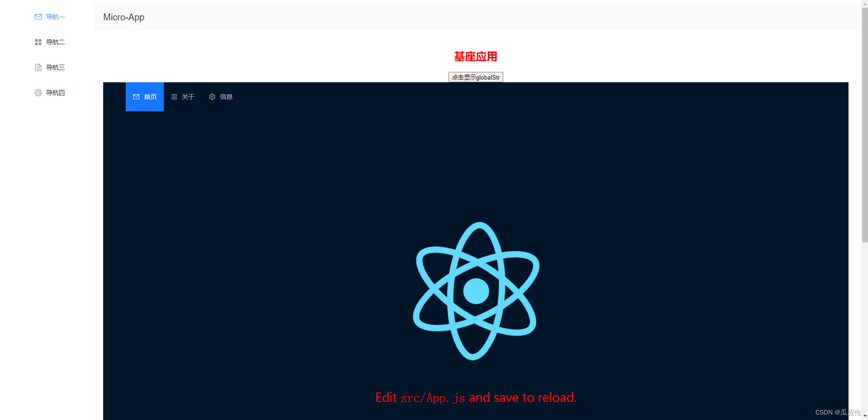868x420 pixels.
Task: Click the grid icon beside 导航二
Action: point(38,42)
